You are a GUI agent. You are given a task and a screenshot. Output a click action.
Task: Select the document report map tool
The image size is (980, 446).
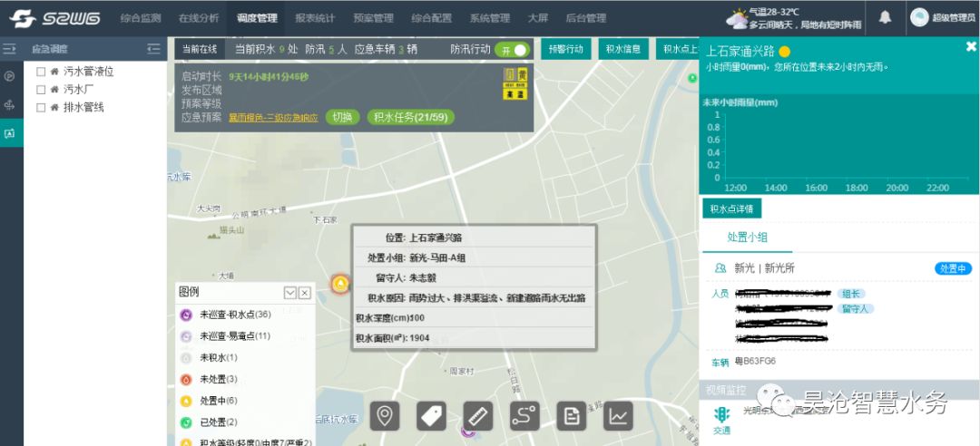[x=572, y=416]
